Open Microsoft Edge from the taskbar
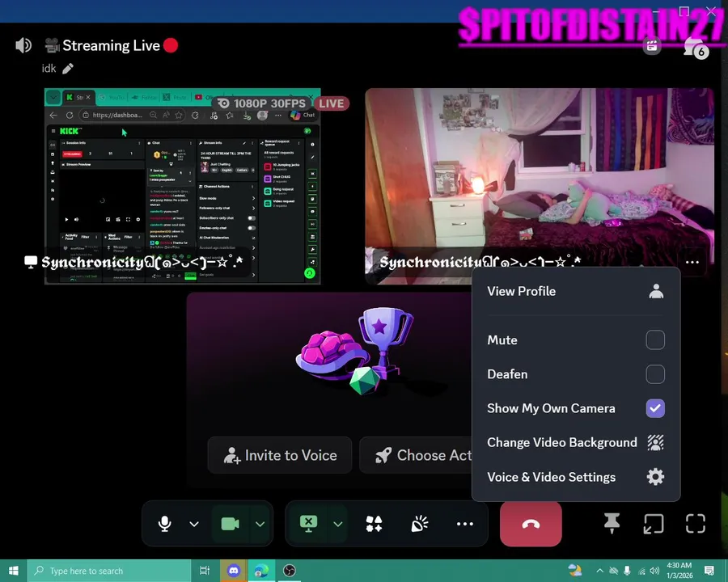728x582 pixels. coord(261,571)
